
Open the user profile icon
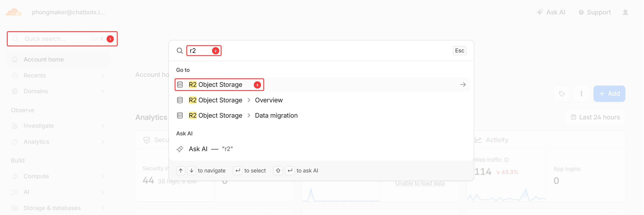(x=625, y=12)
